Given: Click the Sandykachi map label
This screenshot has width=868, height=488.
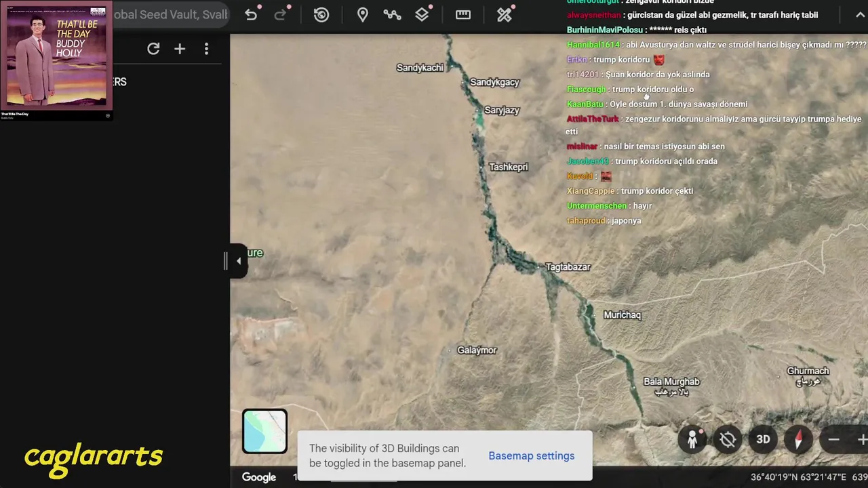Looking at the screenshot, I should [420, 67].
